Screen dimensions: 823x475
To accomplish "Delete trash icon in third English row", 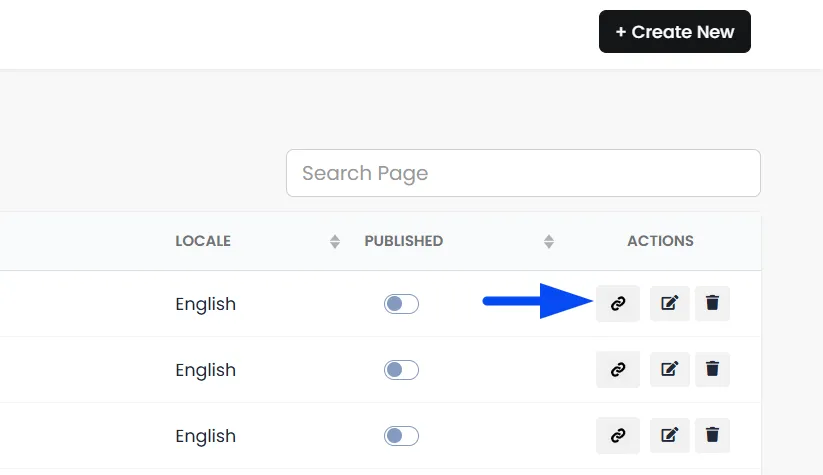I will (712, 436).
